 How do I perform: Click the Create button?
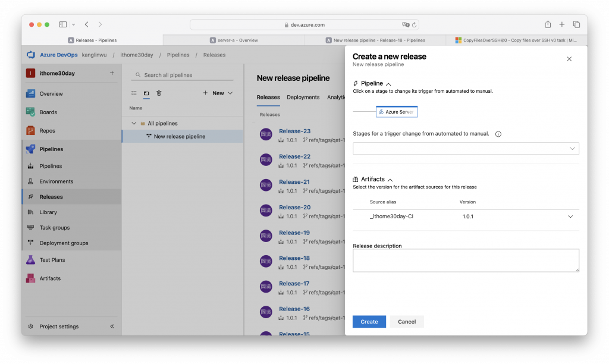coord(369,322)
